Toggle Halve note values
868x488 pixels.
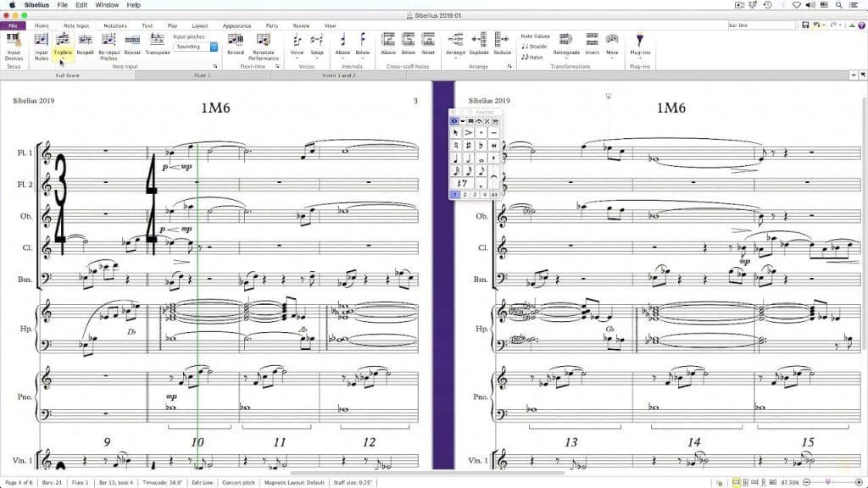click(533, 58)
